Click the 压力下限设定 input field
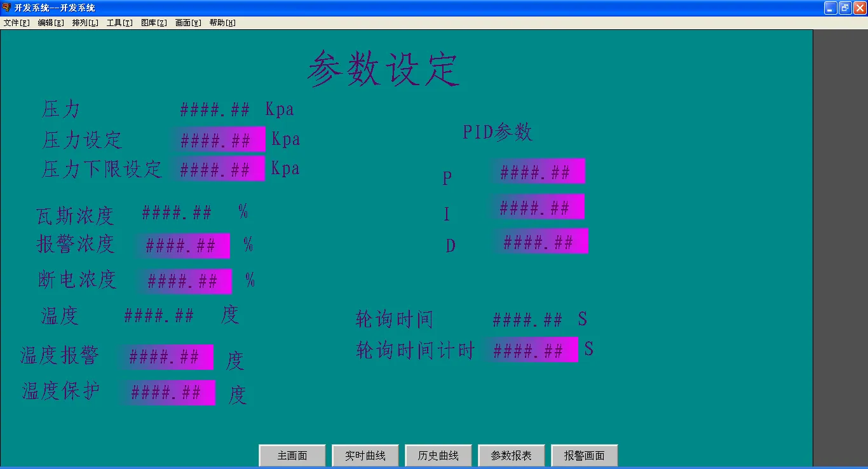Viewport: 868px width, 469px height. tap(219, 168)
